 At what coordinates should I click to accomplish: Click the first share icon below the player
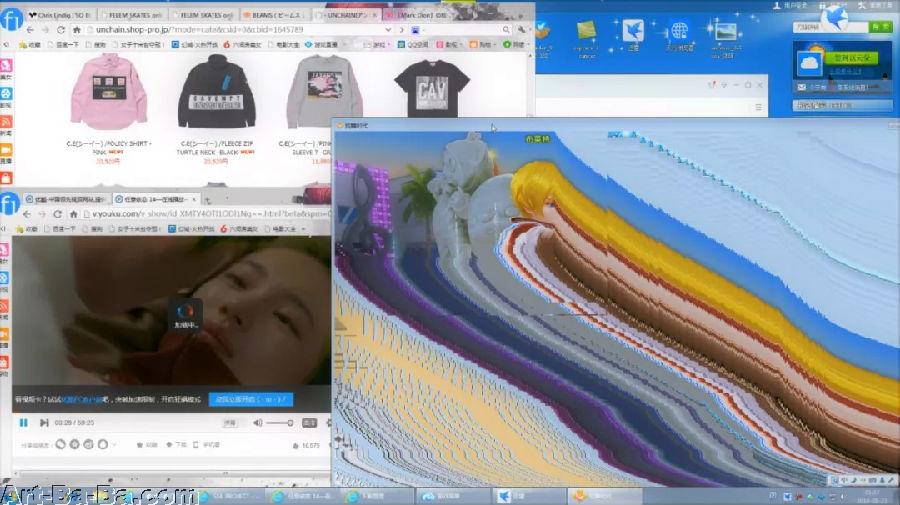tap(60, 444)
